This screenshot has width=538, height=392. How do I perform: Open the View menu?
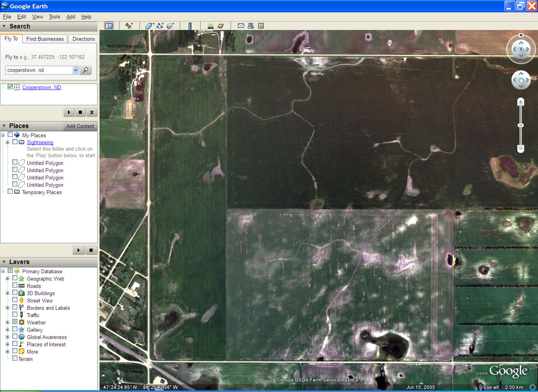click(38, 17)
